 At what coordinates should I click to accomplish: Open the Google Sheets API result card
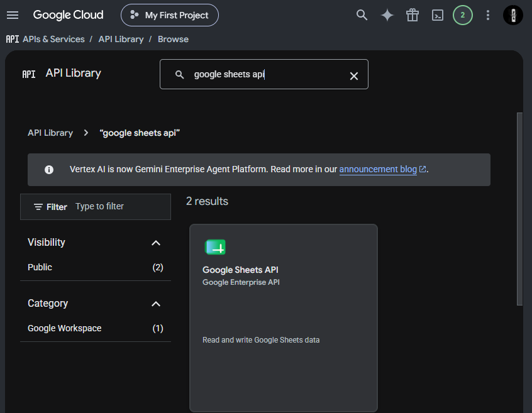point(284,318)
